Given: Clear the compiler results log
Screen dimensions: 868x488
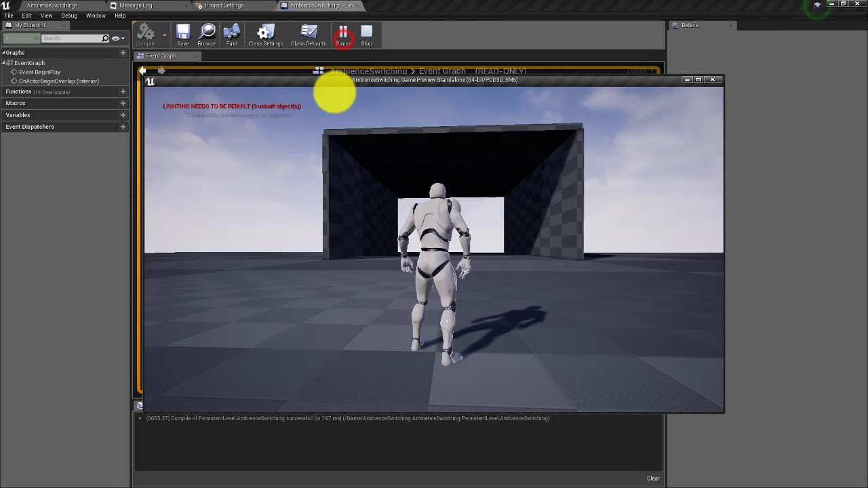Looking at the screenshot, I should point(653,479).
